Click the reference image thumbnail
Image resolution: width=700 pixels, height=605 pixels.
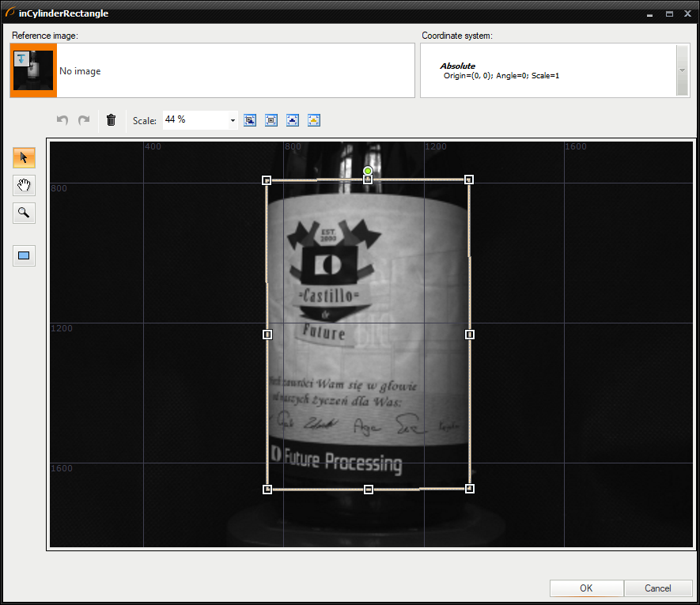tap(33, 70)
